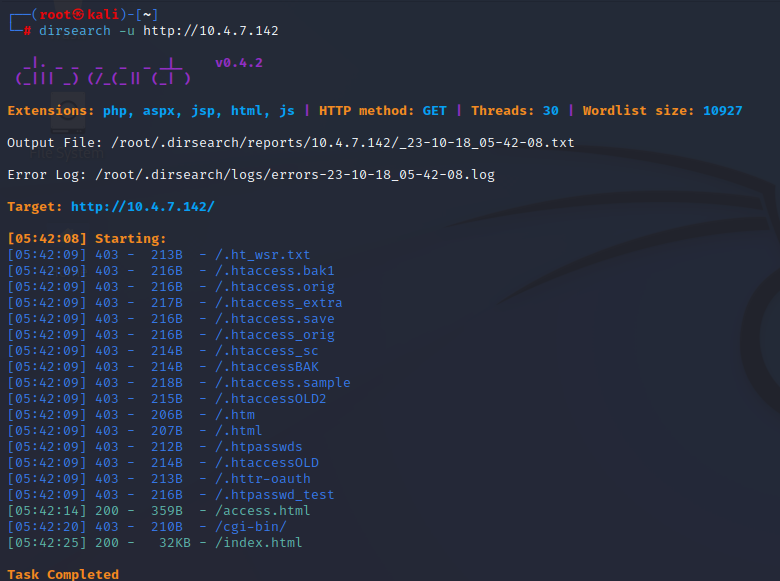Click the dirsearch ASCII art logo
This screenshot has width=780, height=581.
103,71
